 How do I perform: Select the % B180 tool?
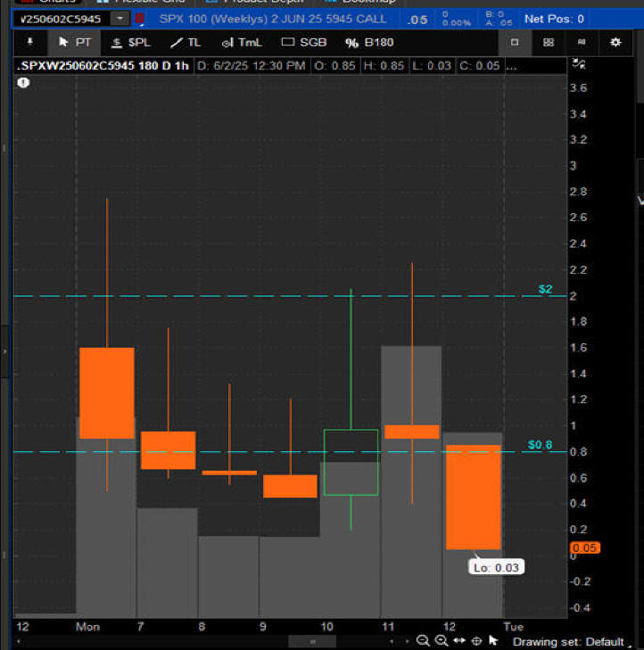[x=369, y=42]
